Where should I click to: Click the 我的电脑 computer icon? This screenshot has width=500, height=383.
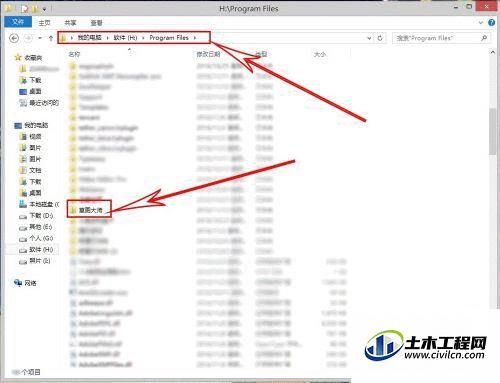pos(18,125)
